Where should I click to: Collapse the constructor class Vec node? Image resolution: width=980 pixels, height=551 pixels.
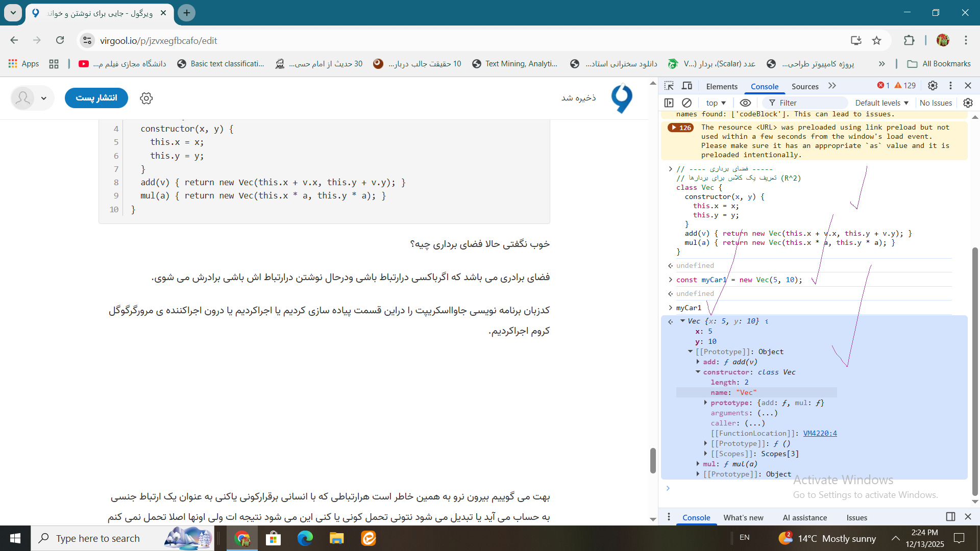(698, 372)
